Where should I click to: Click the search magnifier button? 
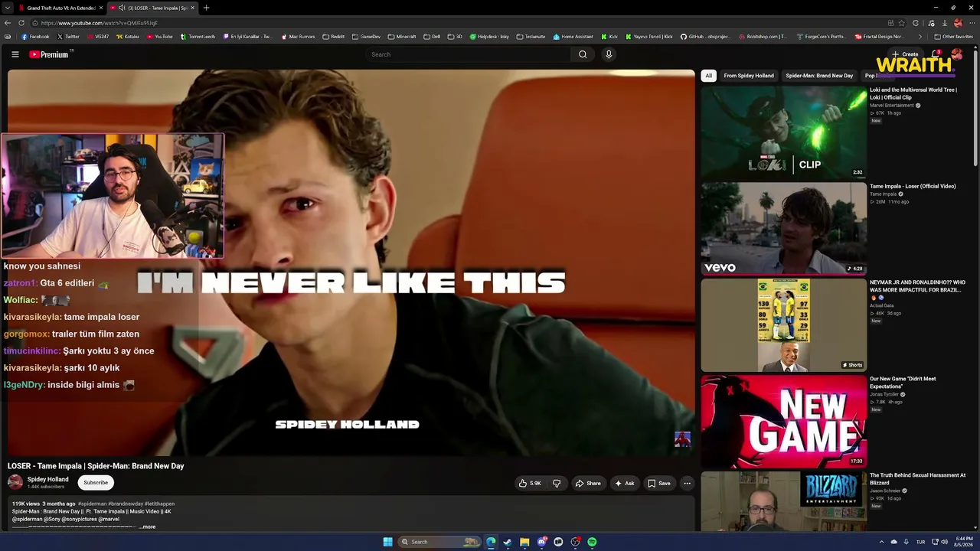click(583, 54)
